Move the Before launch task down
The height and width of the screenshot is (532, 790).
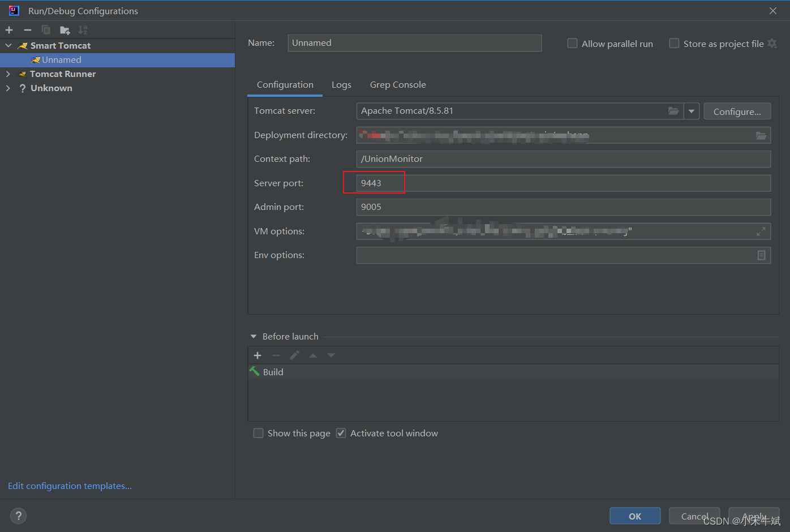pos(331,355)
